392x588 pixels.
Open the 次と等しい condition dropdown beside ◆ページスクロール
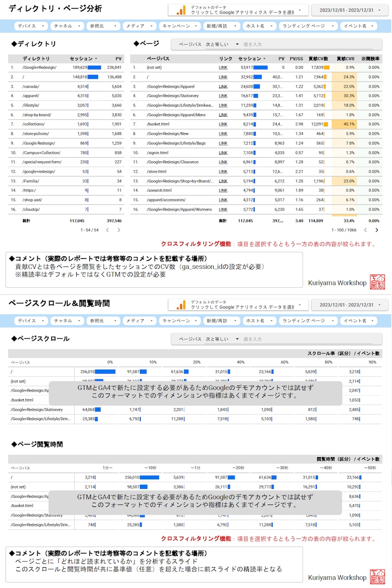click(222, 339)
